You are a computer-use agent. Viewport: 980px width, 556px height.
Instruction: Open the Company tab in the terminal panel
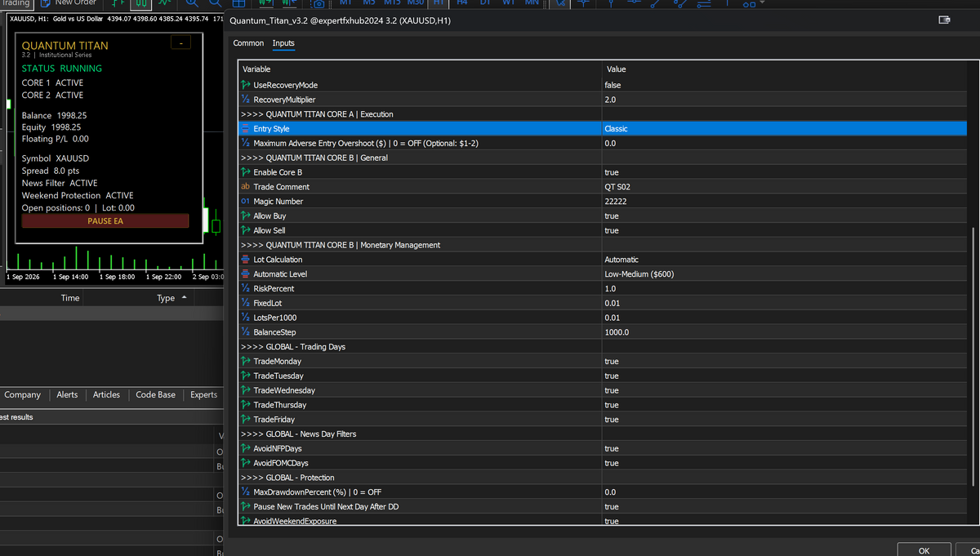(22, 394)
